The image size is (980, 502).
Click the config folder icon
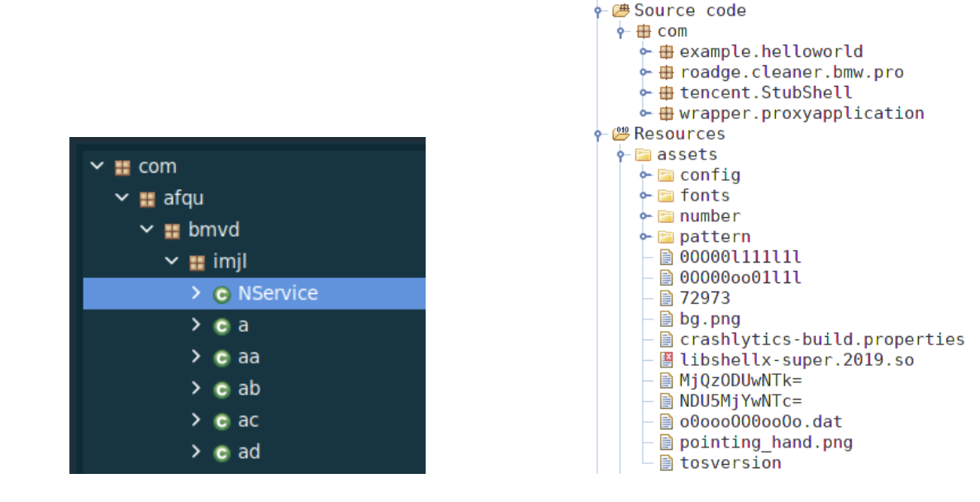[666, 175]
